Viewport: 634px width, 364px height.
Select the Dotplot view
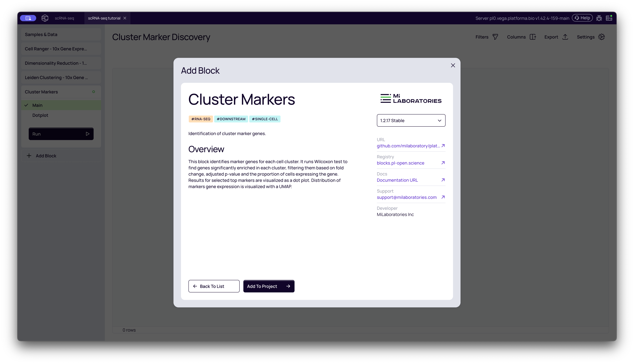40,115
